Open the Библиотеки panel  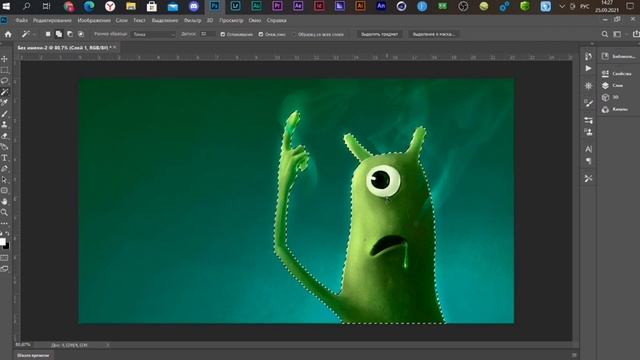(619, 56)
